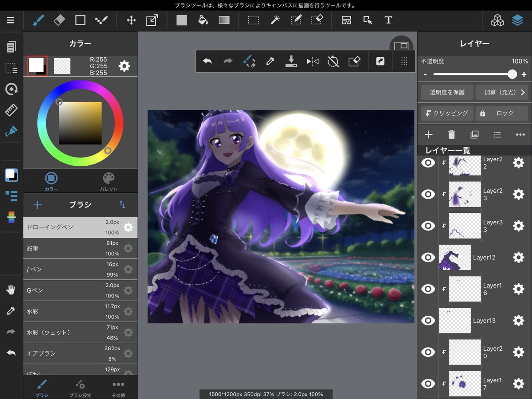Open Layer22 settings gear
The height and width of the screenshot is (399, 532).
(x=518, y=163)
